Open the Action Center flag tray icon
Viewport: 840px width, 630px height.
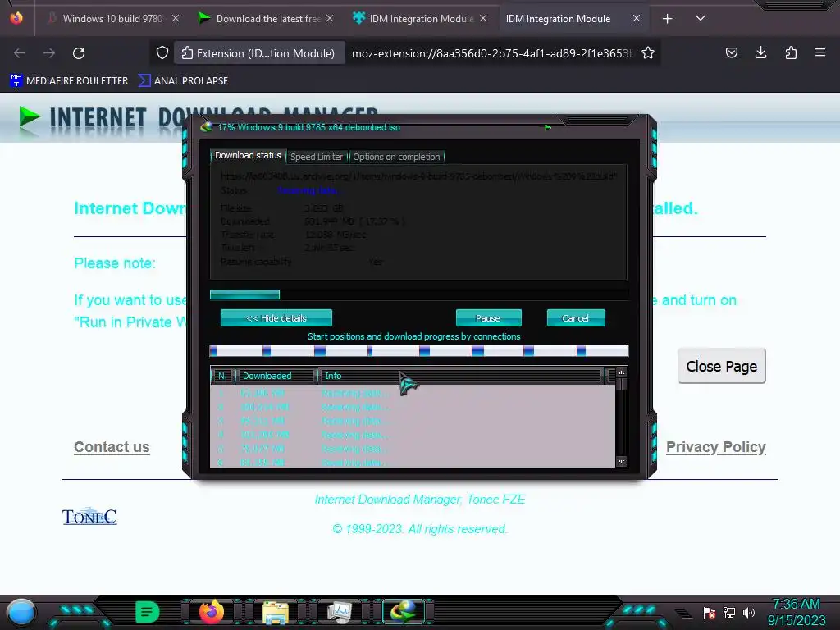point(710,612)
